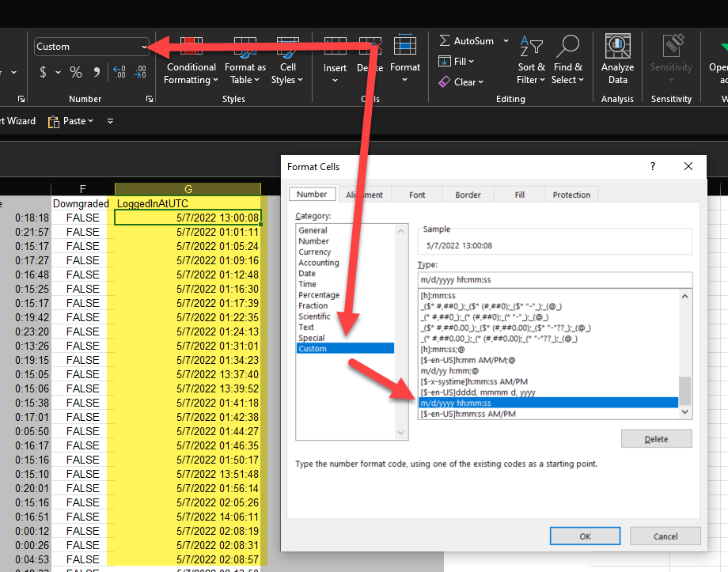Click cell LoggedInAtUTC header
Image resolution: width=728 pixels, height=572 pixels.
(188, 203)
